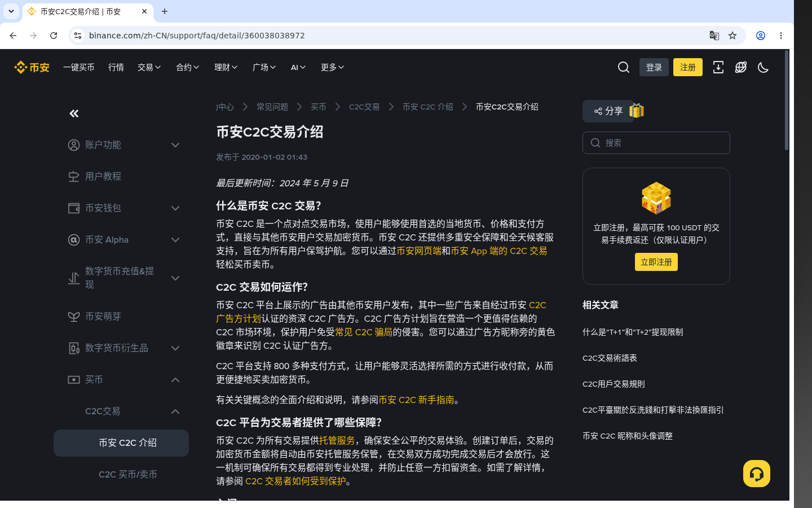Click the 登录 button
The height and width of the screenshot is (508, 812).
click(x=654, y=67)
